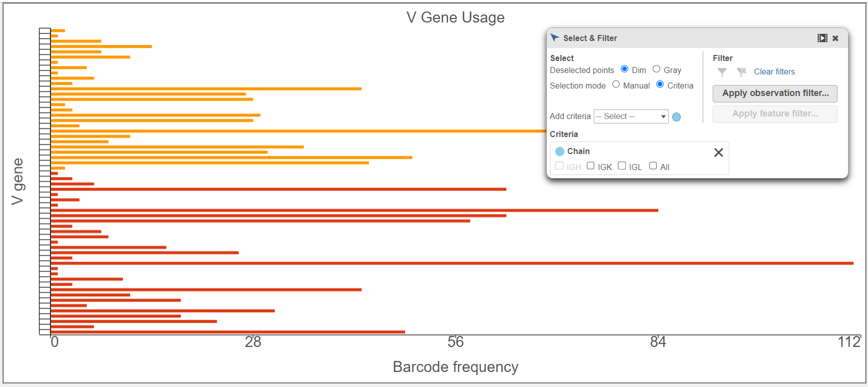Remove the Chain criteria with X
This screenshot has height=387, width=868.
point(718,152)
